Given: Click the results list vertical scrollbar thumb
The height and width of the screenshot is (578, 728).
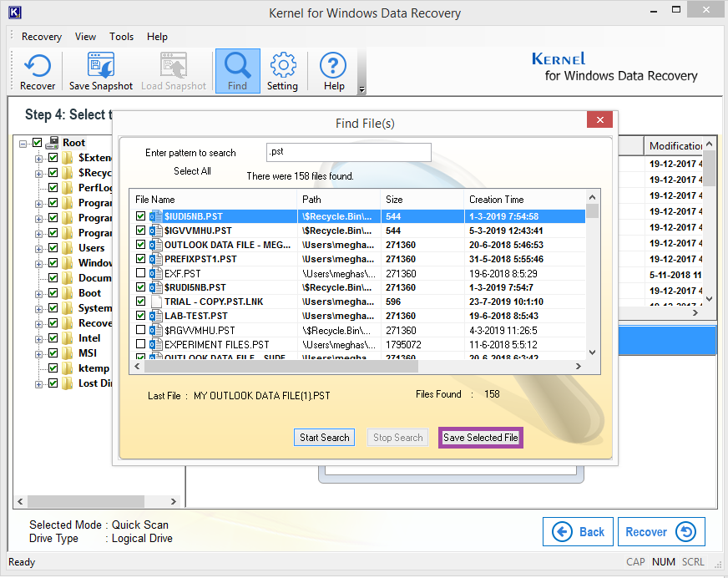Looking at the screenshot, I should (x=592, y=211).
